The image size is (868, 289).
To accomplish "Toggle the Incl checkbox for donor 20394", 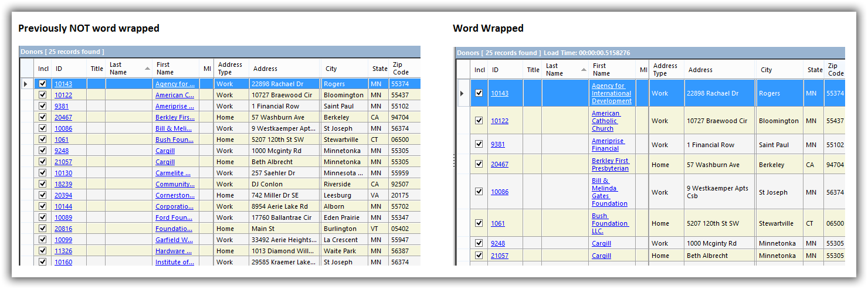I will [42, 195].
